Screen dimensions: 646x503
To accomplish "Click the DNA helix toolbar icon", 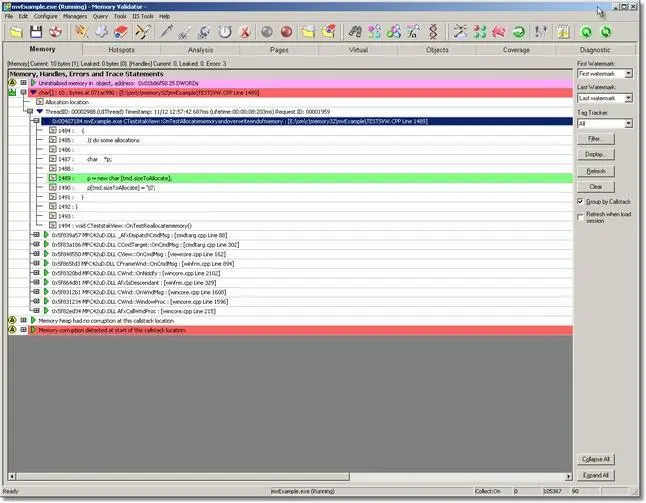I will [x=433, y=32].
